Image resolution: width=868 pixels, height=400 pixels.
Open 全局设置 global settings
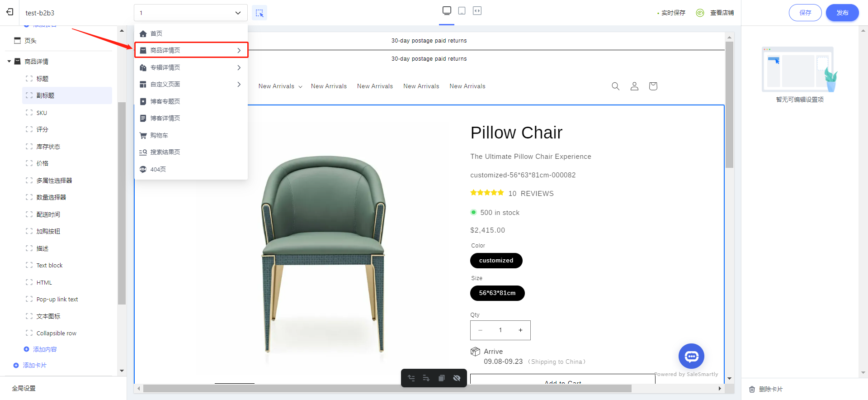[x=24, y=388]
